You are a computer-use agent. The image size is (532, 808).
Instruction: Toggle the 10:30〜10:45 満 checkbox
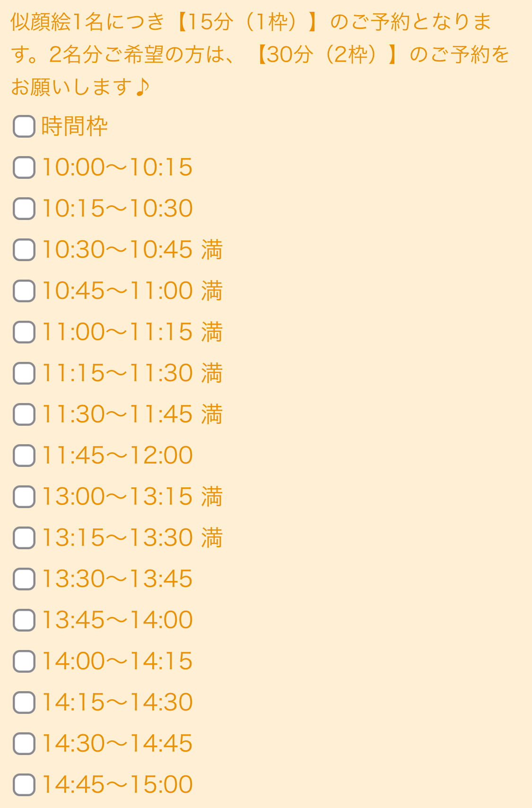(24, 250)
